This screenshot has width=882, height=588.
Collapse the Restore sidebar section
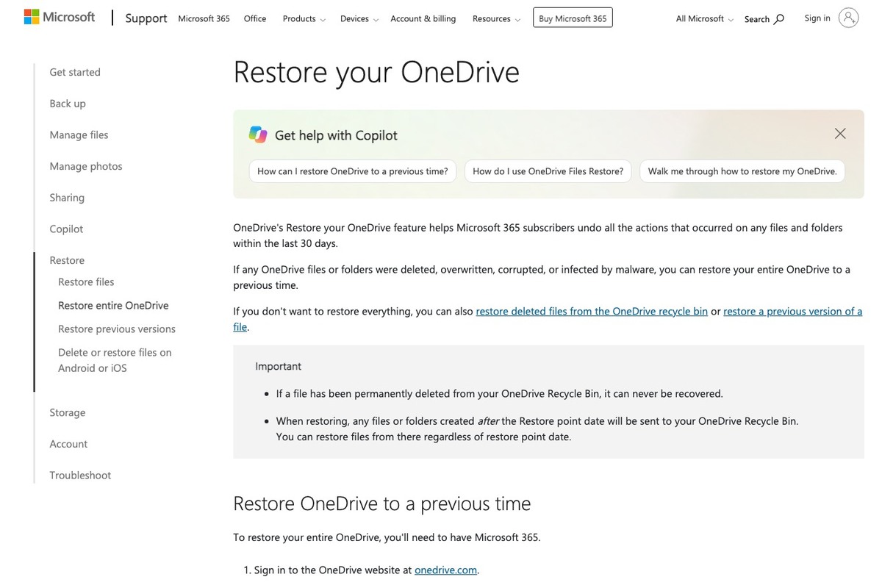67,260
